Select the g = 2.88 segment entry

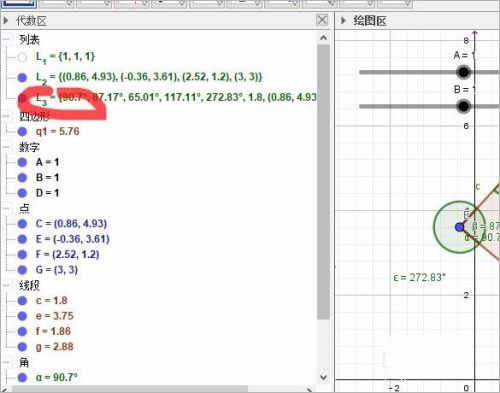pyautogui.click(x=55, y=347)
